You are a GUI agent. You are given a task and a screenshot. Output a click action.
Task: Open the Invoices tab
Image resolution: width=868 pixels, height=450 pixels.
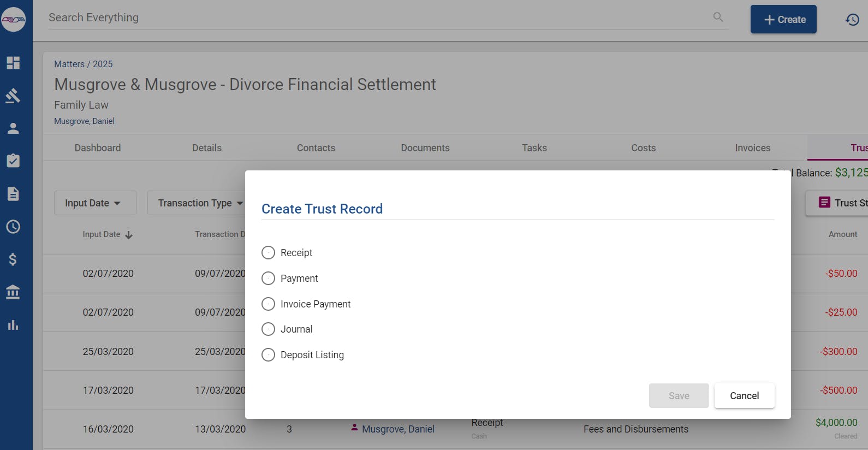click(753, 148)
